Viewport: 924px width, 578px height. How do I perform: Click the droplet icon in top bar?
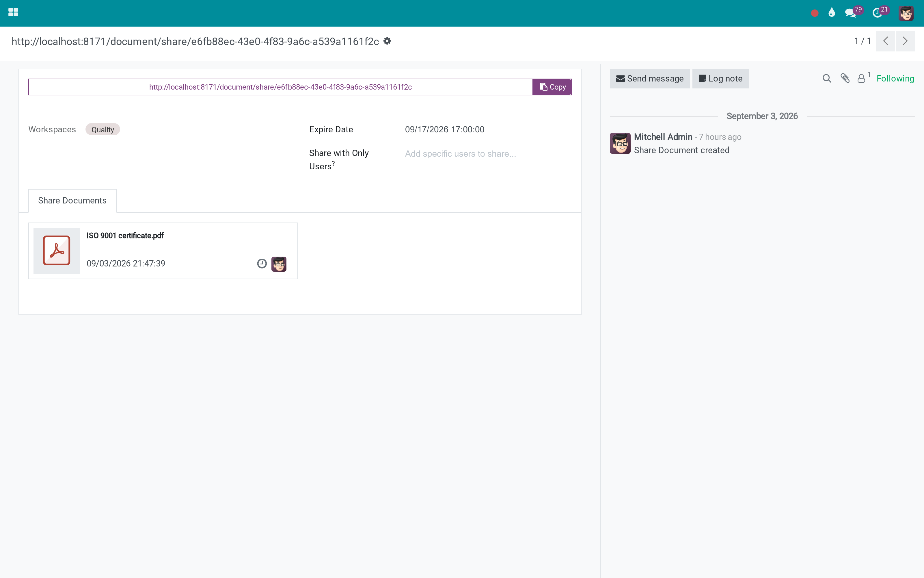[x=832, y=13]
